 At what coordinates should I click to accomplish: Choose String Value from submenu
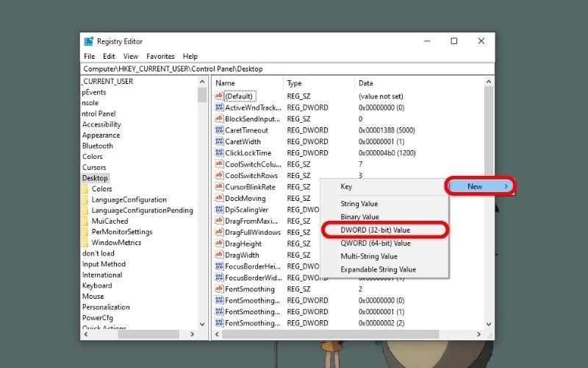click(384, 204)
